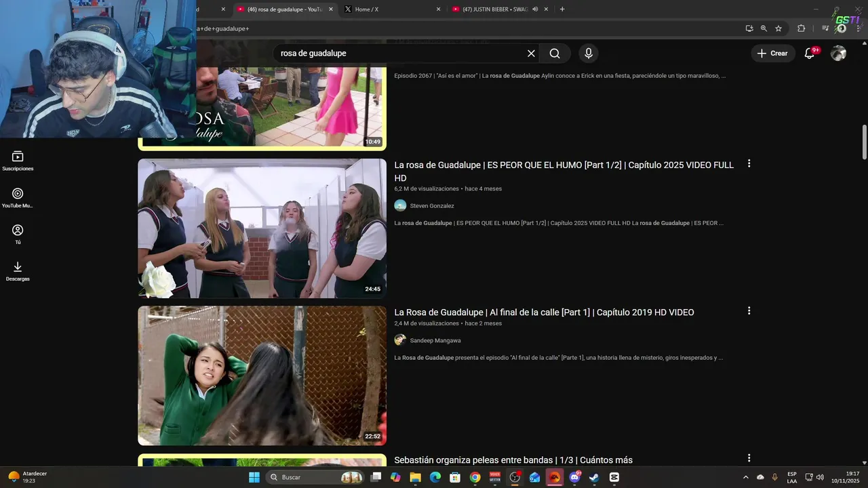Open the volume control in system tray

click(x=820, y=477)
